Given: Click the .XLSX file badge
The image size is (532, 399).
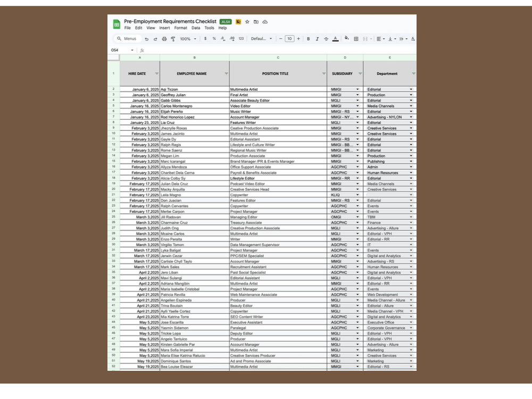Looking at the screenshot, I should point(226,22).
